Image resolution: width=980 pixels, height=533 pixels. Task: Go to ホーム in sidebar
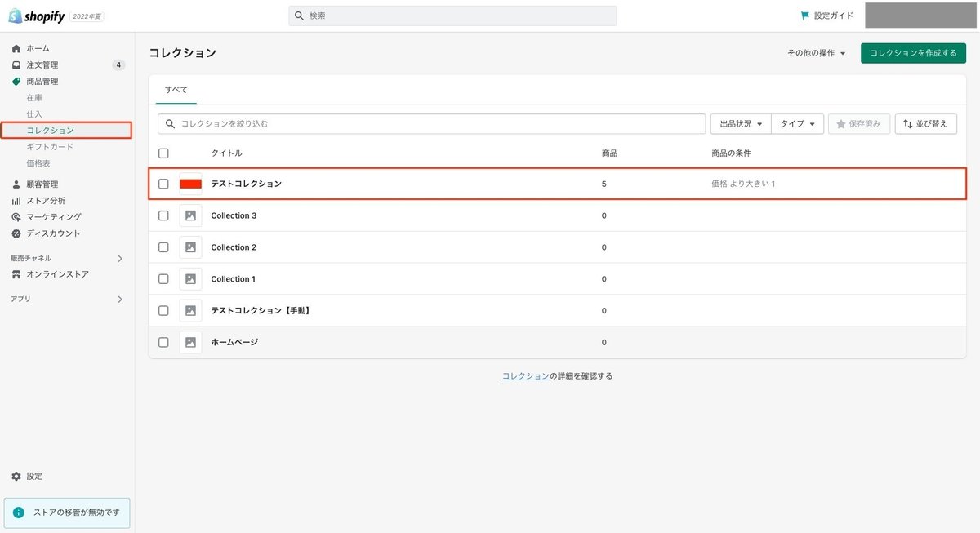(x=38, y=49)
